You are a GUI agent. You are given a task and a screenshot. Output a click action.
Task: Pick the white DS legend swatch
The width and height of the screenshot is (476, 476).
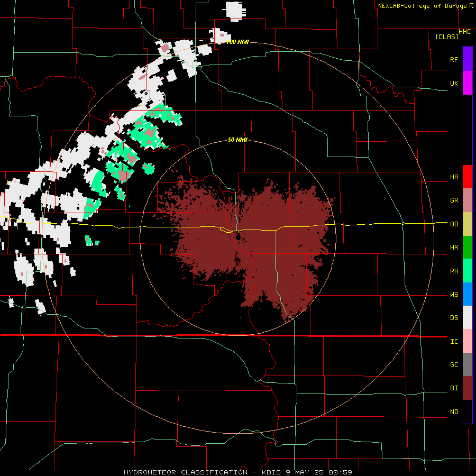coord(467,317)
